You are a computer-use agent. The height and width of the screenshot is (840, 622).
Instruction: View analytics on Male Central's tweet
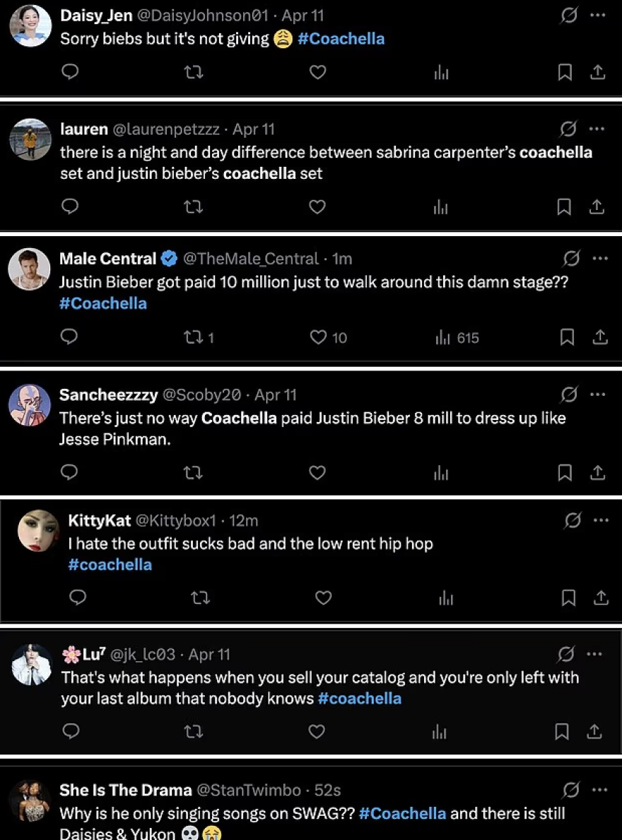point(442,338)
